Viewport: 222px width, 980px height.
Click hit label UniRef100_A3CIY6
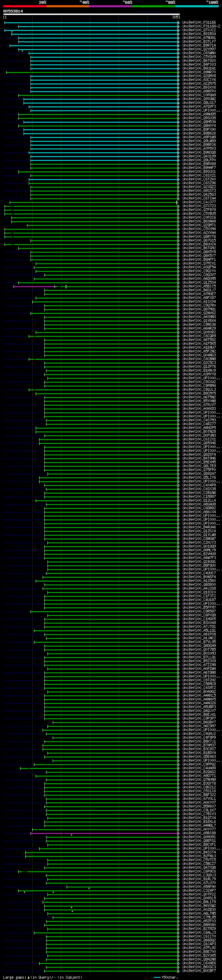click(199, 80)
